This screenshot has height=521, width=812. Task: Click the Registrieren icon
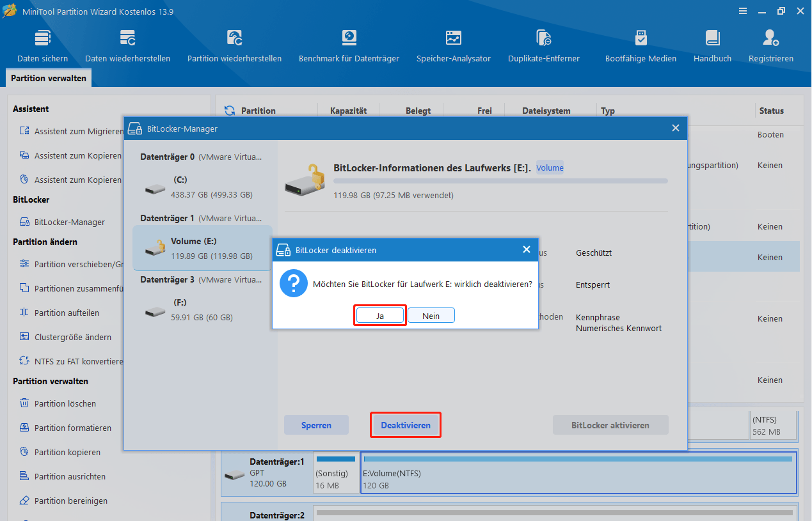pyautogui.click(x=771, y=38)
